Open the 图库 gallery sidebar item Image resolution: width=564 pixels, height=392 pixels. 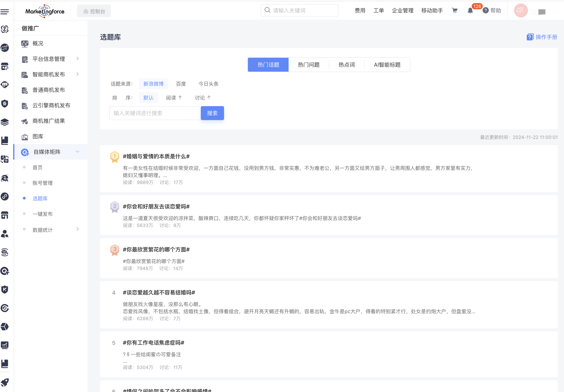[x=38, y=137]
